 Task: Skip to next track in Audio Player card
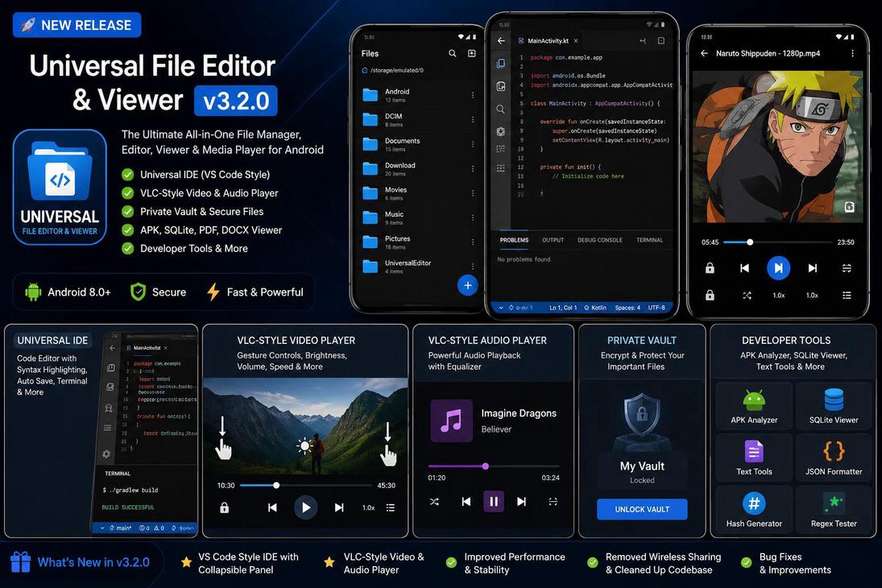pyautogui.click(x=521, y=501)
